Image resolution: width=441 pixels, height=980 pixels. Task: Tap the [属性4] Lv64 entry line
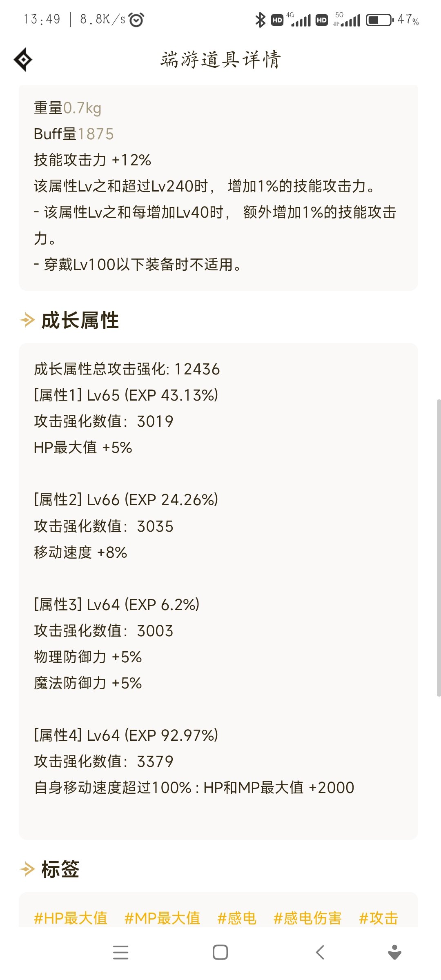pos(126,735)
